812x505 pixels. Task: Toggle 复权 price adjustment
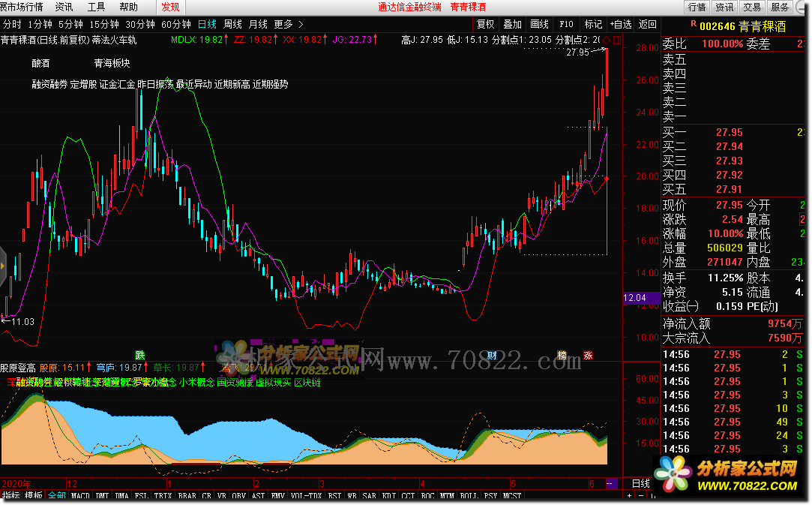tap(485, 24)
